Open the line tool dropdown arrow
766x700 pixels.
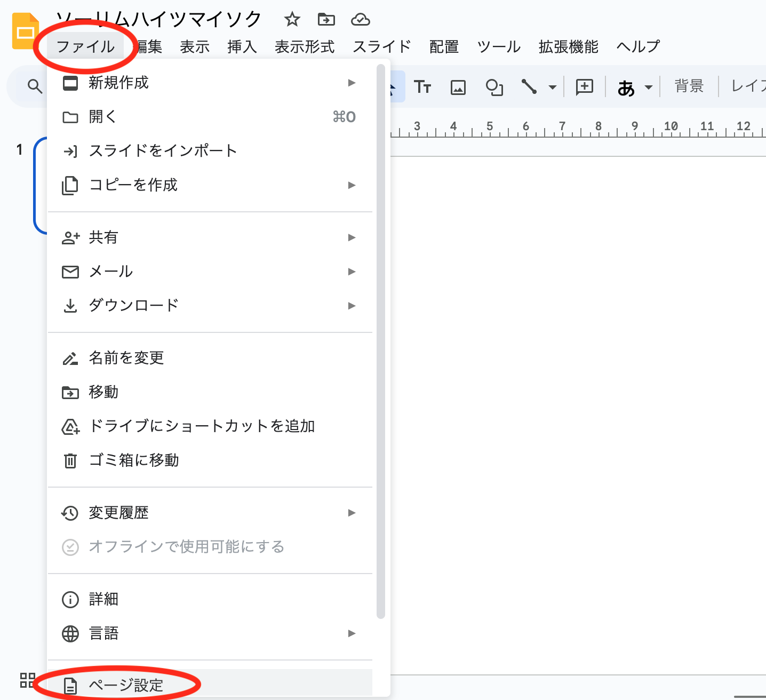point(553,87)
